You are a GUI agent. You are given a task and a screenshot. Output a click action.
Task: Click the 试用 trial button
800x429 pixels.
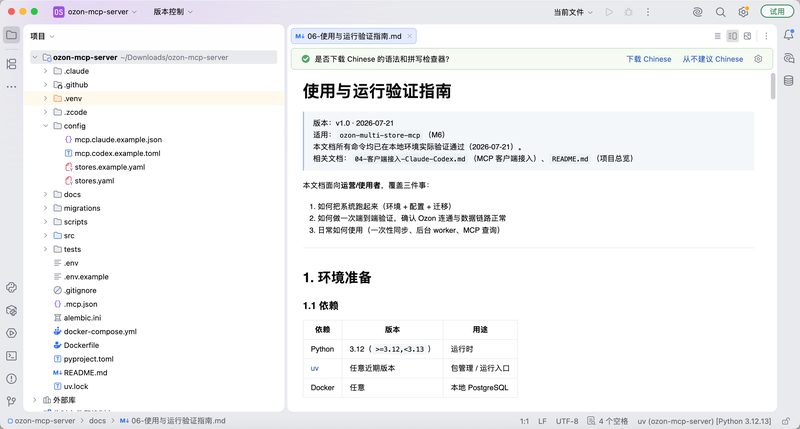click(x=777, y=11)
